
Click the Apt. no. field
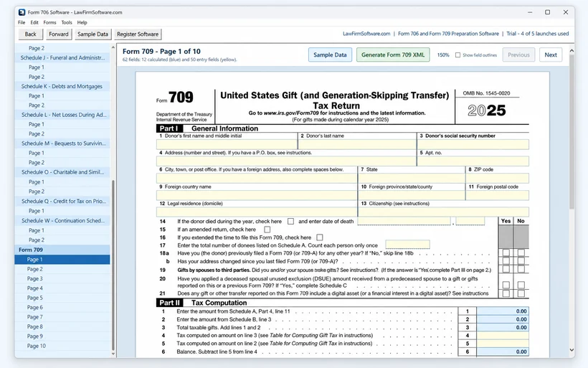[x=473, y=161]
